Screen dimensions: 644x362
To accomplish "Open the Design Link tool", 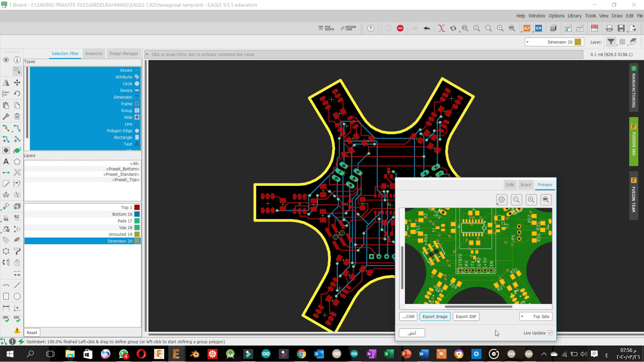I will coord(348,28).
